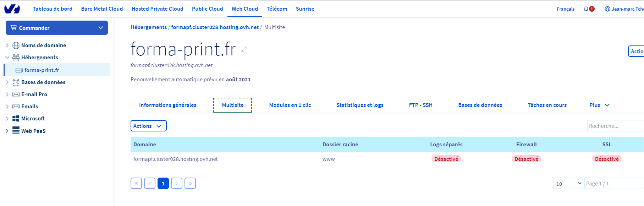The width and height of the screenshot is (644, 206).
Task: Click the Noms de domaine globe icon
Action: pos(16,45)
